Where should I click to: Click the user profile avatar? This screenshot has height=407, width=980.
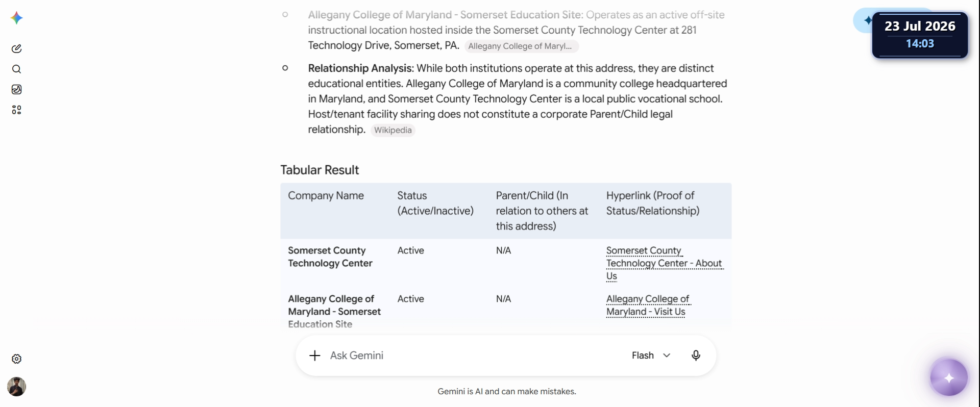(x=16, y=387)
